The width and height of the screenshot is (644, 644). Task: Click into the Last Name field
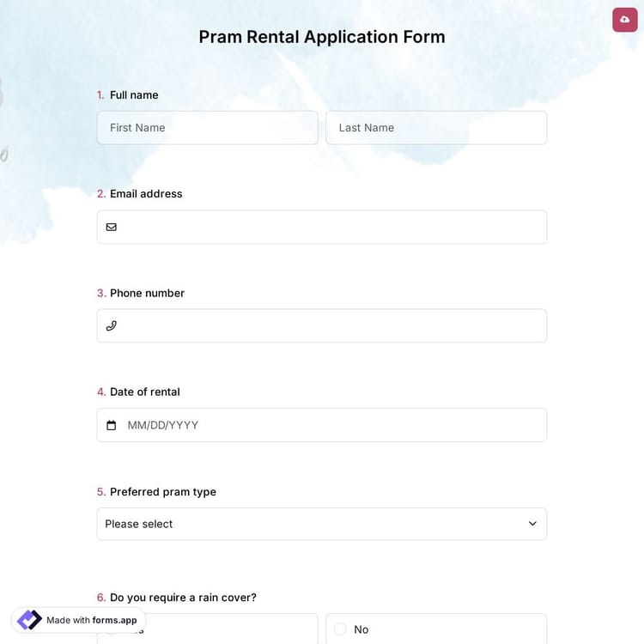[436, 128]
